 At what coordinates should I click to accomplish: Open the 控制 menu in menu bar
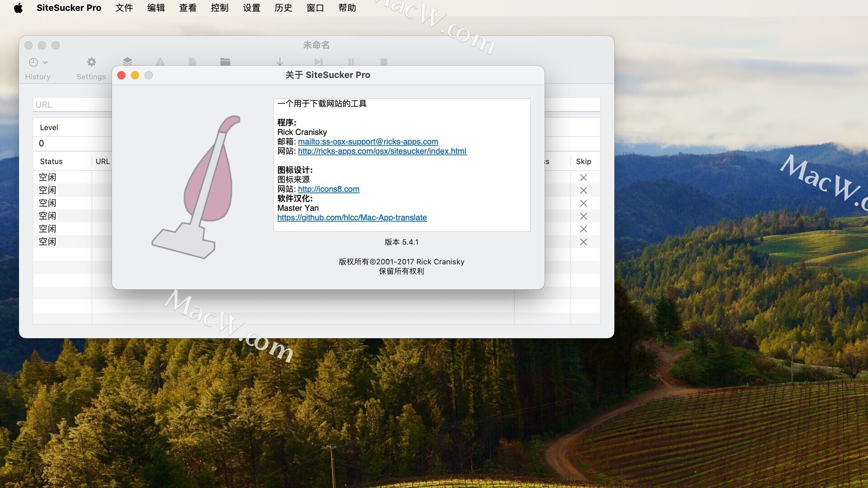(x=219, y=7)
